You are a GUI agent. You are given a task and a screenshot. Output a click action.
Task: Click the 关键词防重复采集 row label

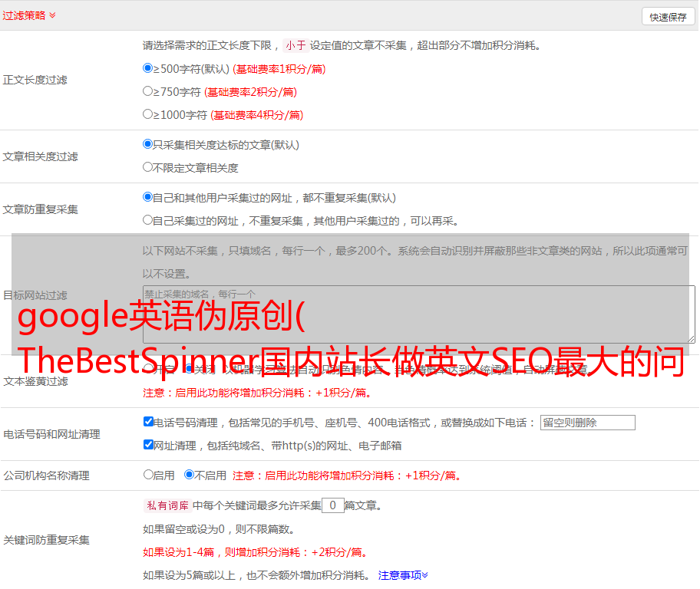[46, 540]
